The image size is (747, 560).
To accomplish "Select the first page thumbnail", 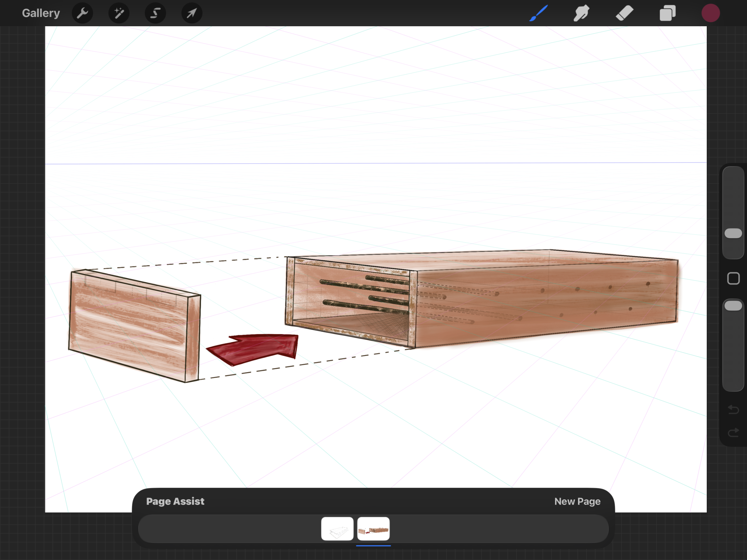I will click(x=337, y=528).
